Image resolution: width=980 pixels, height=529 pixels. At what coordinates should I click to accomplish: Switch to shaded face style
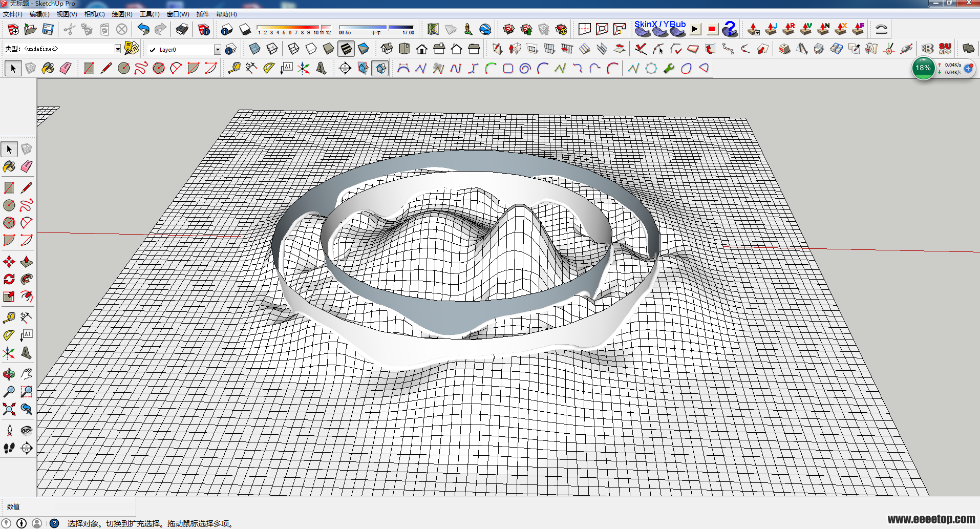[x=328, y=49]
